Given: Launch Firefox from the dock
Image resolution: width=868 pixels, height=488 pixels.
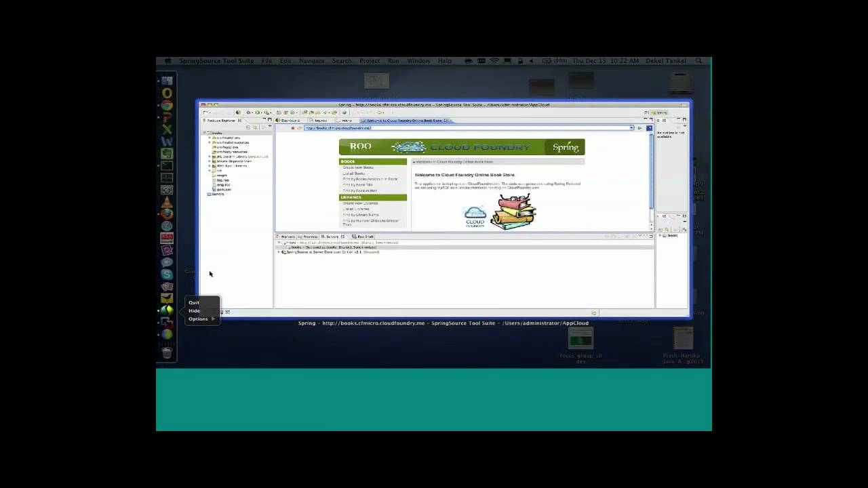Looking at the screenshot, I should pyautogui.click(x=167, y=213).
